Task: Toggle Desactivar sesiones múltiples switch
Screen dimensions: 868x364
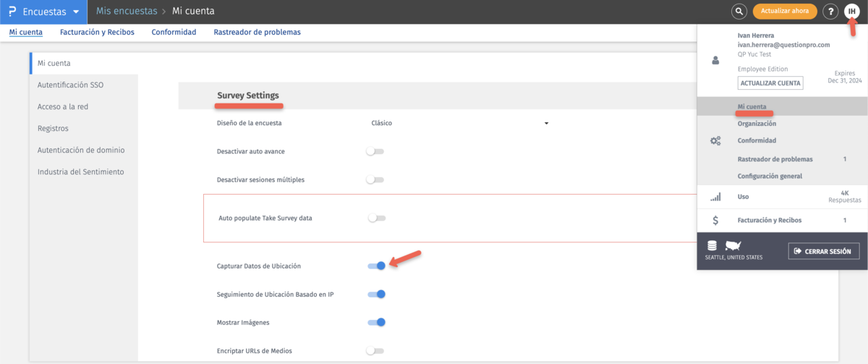Action: coord(375,179)
